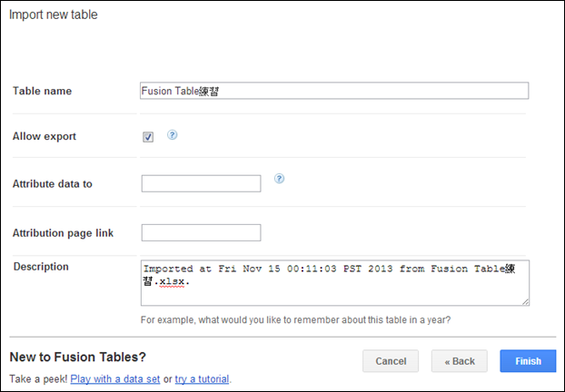Click the Table name text field
The height and width of the screenshot is (392, 565).
pyautogui.click(x=334, y=91)
